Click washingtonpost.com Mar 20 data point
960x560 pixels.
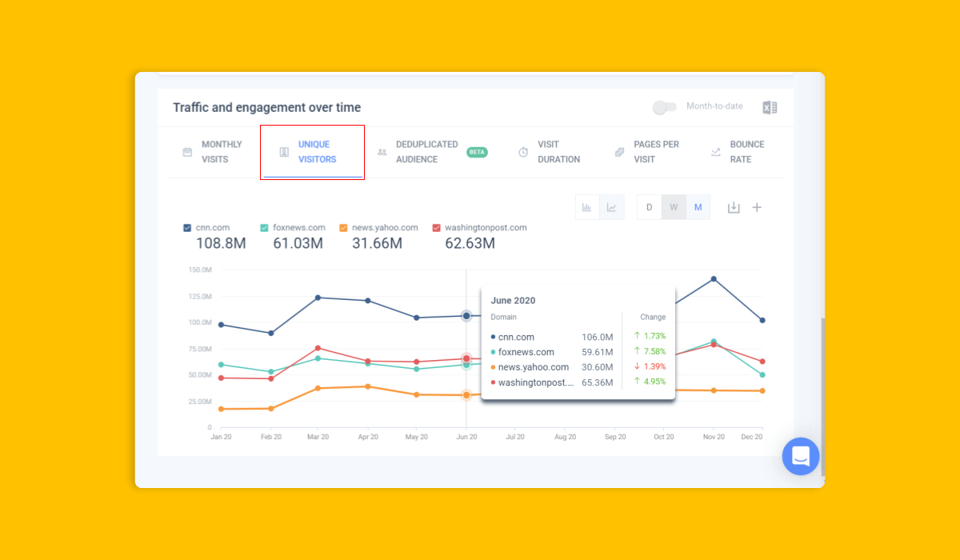[x=318, y=348]
